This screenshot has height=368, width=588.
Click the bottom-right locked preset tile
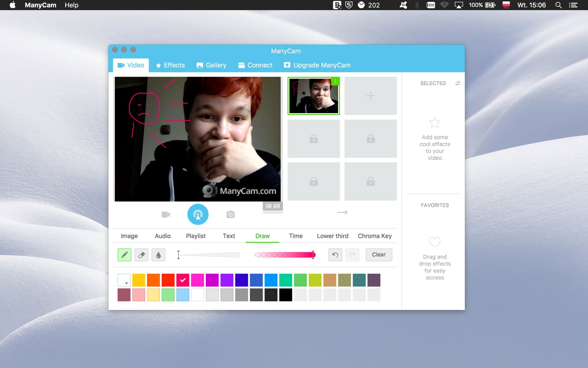point(371,181)
